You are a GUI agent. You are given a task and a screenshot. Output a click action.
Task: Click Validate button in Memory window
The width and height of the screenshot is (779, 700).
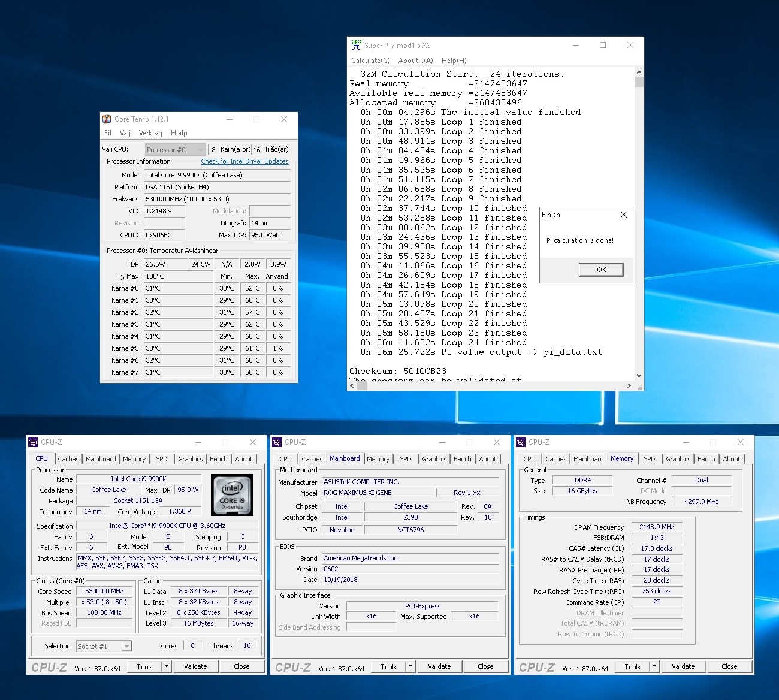tap(683, 666)
